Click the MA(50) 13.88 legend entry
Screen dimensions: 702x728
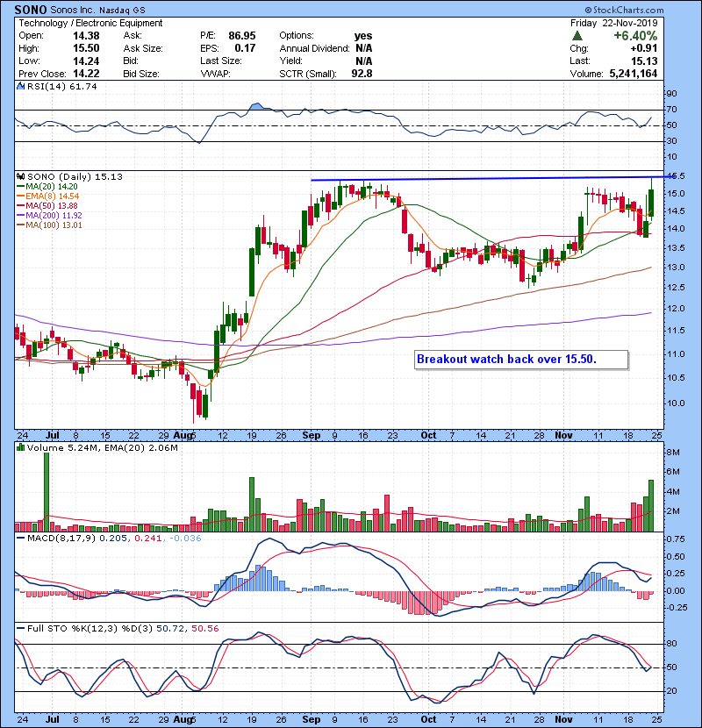[x=47, y=205]
